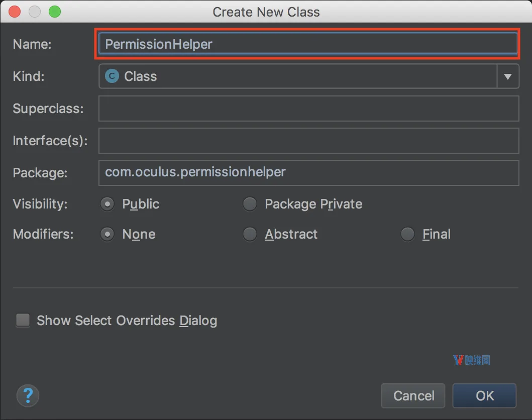Viewport: 532px width, 420px height.
Task: Confirm class creation with OK
Action: pyautogui.click(x=484, y=395)
